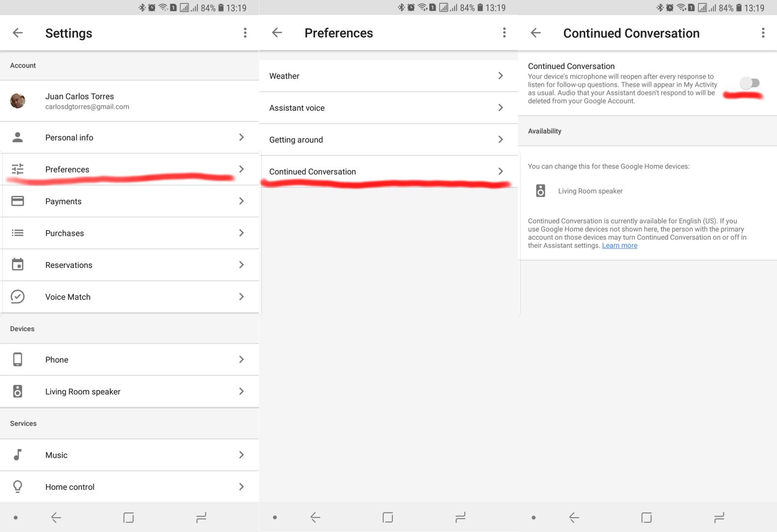The height and width of the screenshot is (532, 777).
Task: Tap the Juan Carlos Torres account name
Action: [x=80, y=96]
